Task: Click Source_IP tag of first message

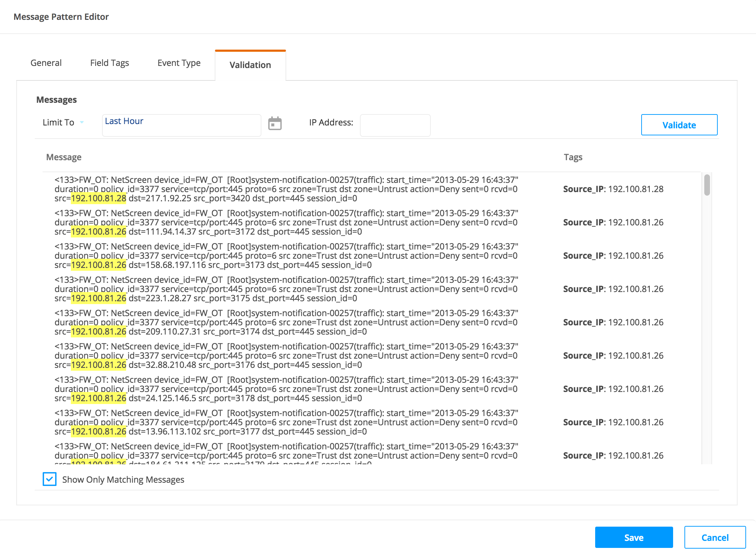Action: [613, 189]
